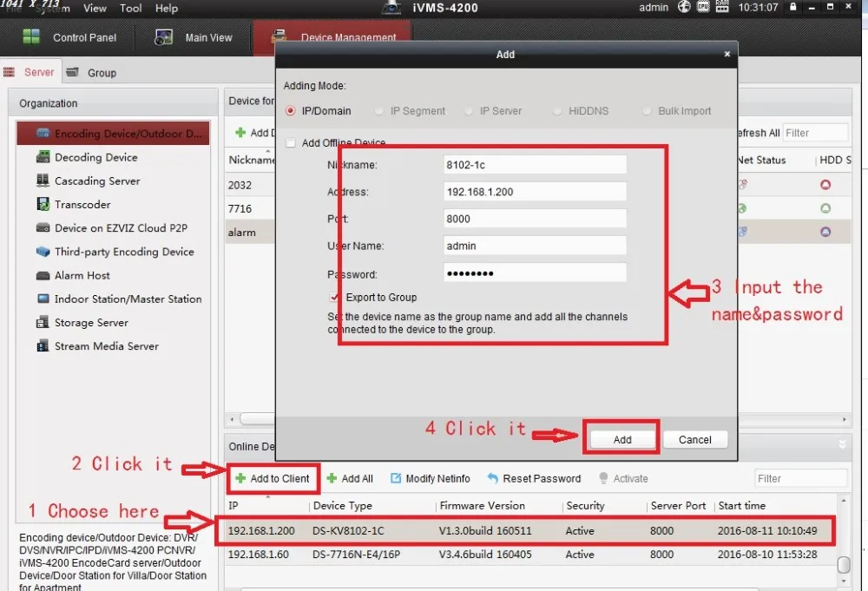This screenshot has height=591, width=868.
Task: Select the IP Segment adding mode
Action: click(379, 111)
